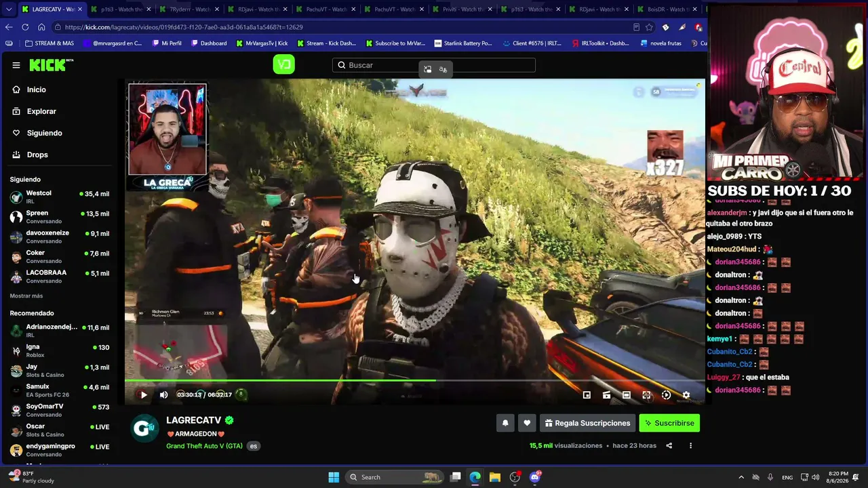Mute the video player volume
Image resolution: width=868 pixels, height=488 pixels.
pyautogui.click(x=163, y=394)
